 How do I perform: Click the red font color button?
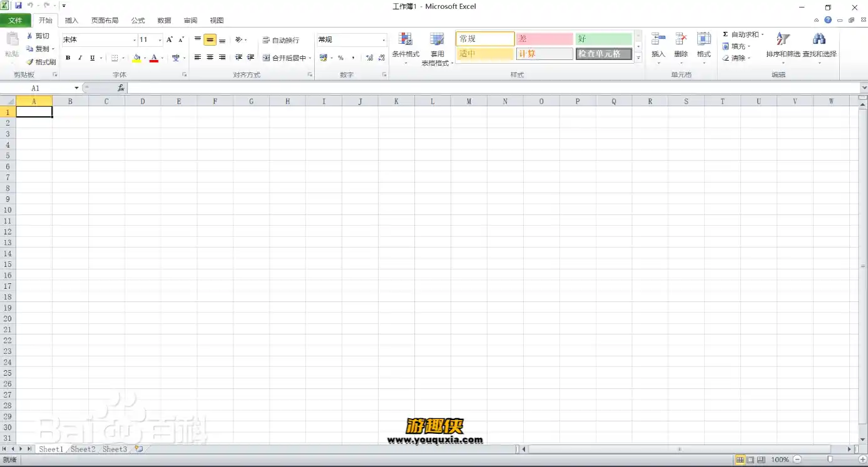click(x=154, y=58)
